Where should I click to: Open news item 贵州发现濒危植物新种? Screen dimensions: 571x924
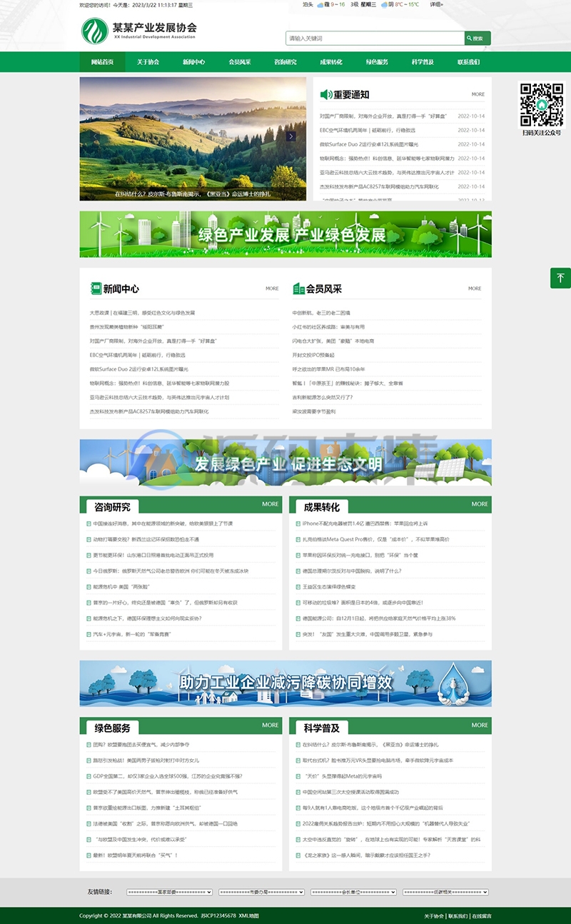tap(126, 326)
